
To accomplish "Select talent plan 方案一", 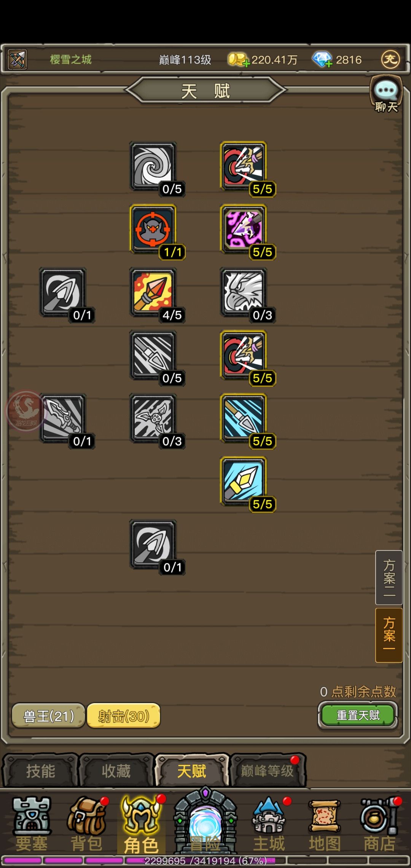I will pos(389,635).
